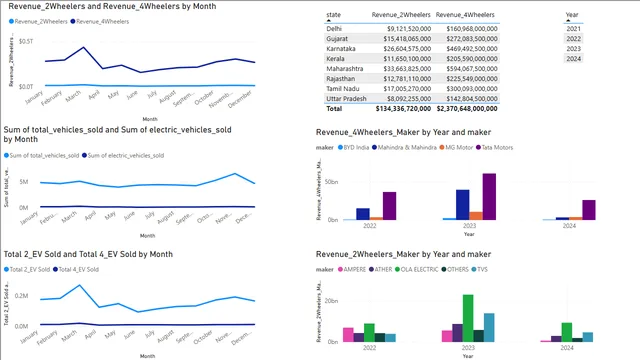Viewport: 640px width, 360px height.
Task: Select year 2024 in the Year slicer
Action: click(573, 59)
